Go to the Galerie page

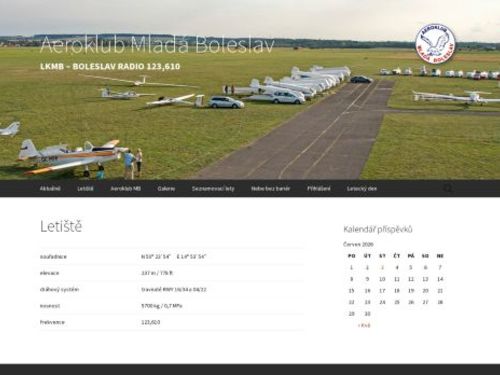pos(166,189)
